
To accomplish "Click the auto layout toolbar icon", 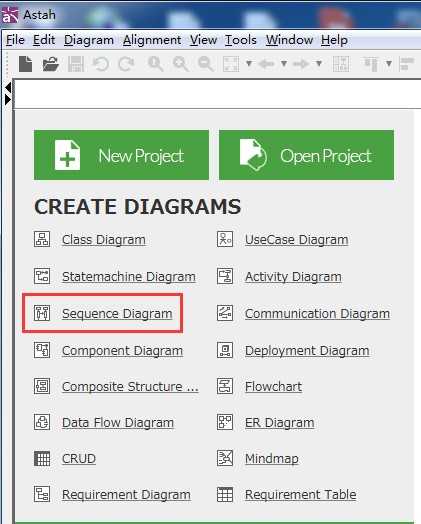I will [x=341, y=63].
